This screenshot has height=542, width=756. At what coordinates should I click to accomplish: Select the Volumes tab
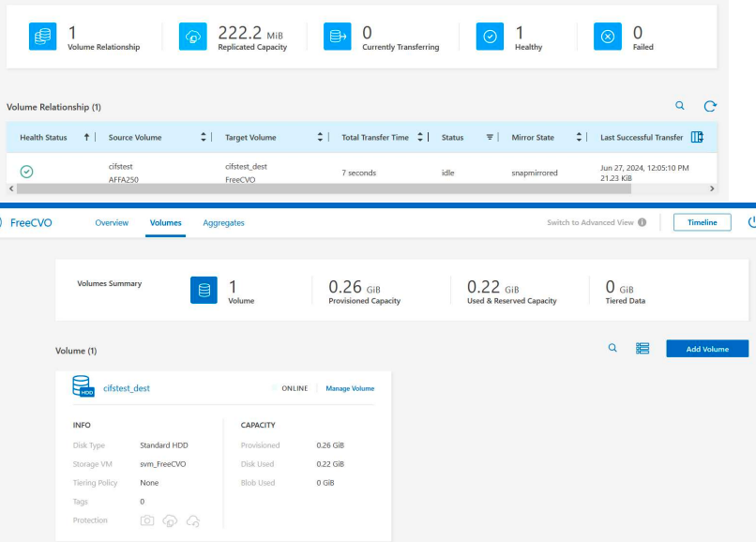tap(165, 223)
